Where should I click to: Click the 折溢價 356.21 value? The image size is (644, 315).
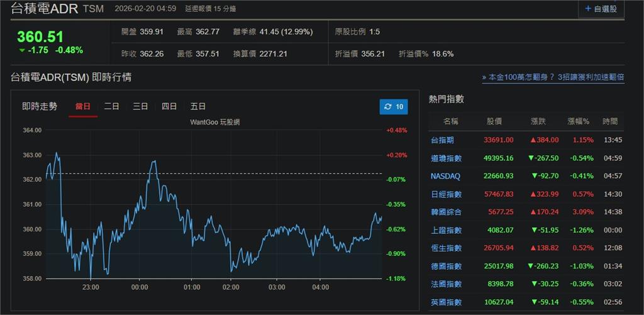pos(373,54)
